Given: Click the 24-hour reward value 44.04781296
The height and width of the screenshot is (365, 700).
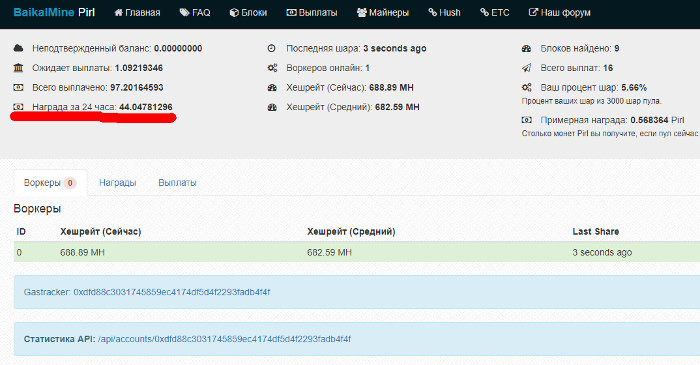Looking at the screenshot, I should pyautogui.click(x=146, y=107).
